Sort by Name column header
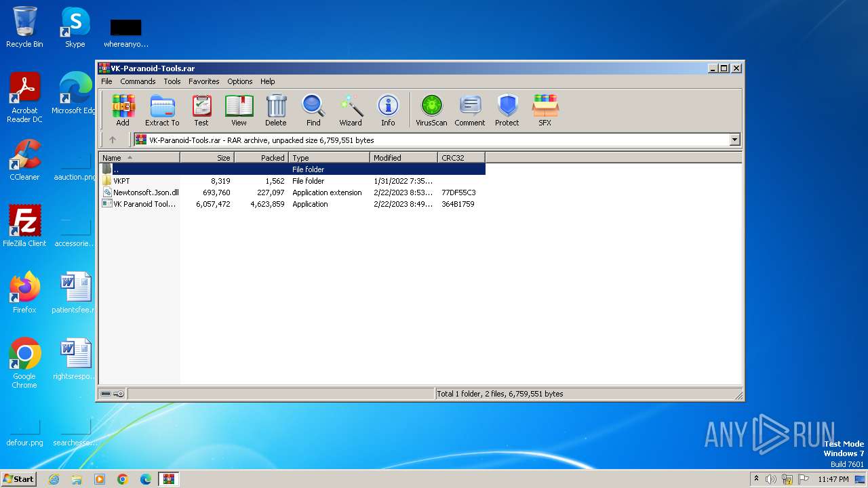 click(x=140, y=158)
